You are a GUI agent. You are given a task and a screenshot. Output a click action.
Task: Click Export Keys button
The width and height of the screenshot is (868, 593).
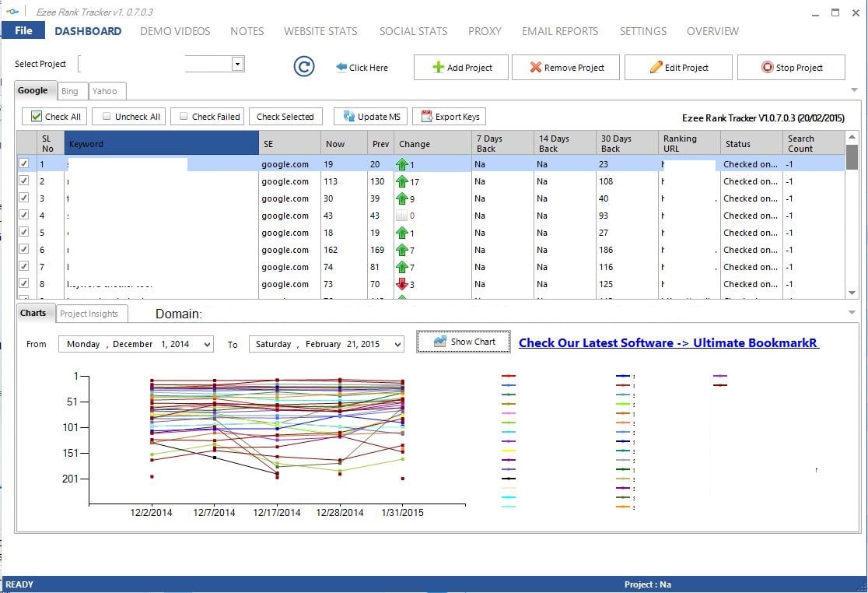450,116
